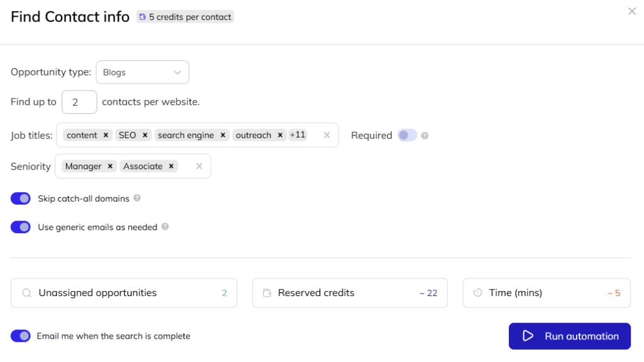Click the help icon beside Skip catch-all domains

[x=136, y=198]
